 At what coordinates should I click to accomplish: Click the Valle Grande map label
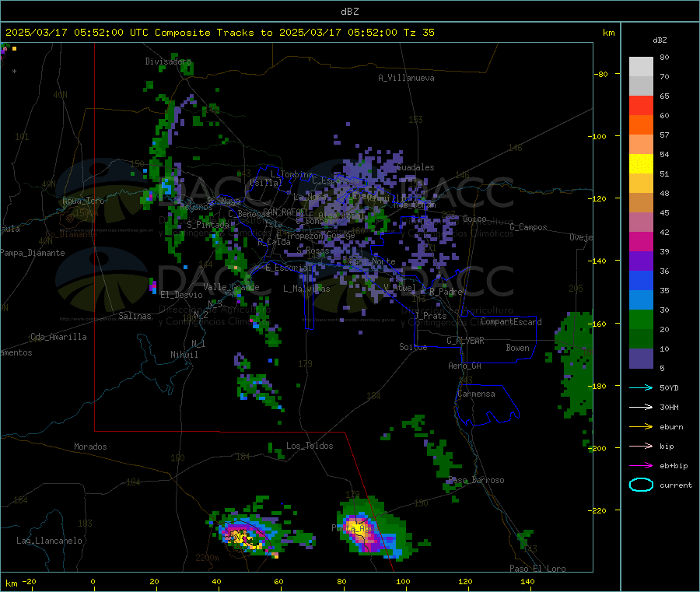click(231, 287)
